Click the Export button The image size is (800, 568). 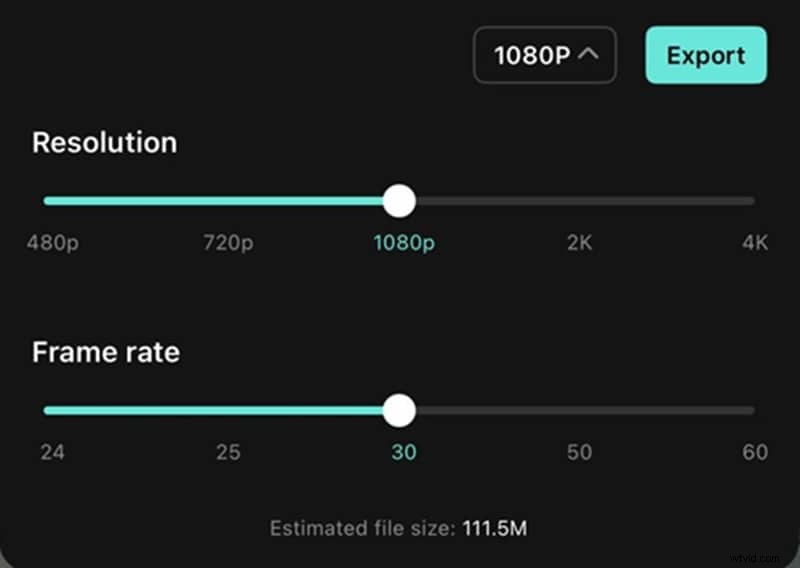click(x=706, y=55)
